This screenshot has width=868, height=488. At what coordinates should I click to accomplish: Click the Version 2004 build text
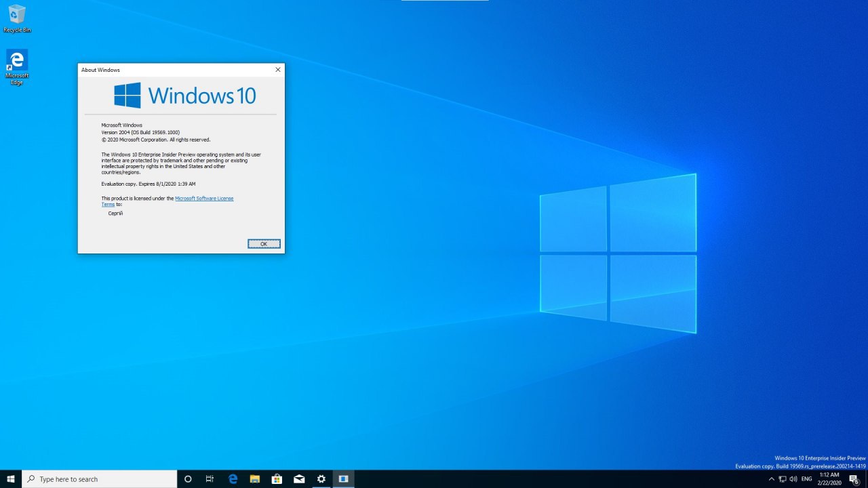(140, 132)
